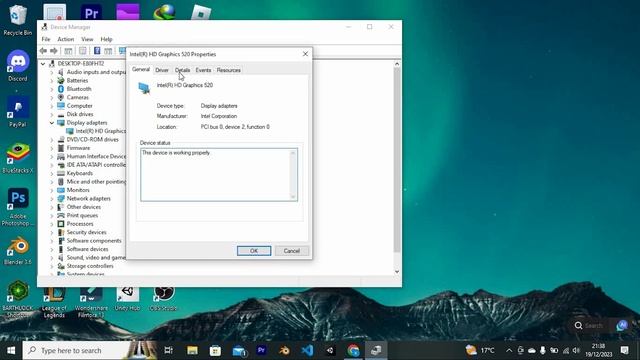Image resolution: width=640 pixels, height=360 pixels.
Task: Expand the Cameras category
Action: point(52,98)
